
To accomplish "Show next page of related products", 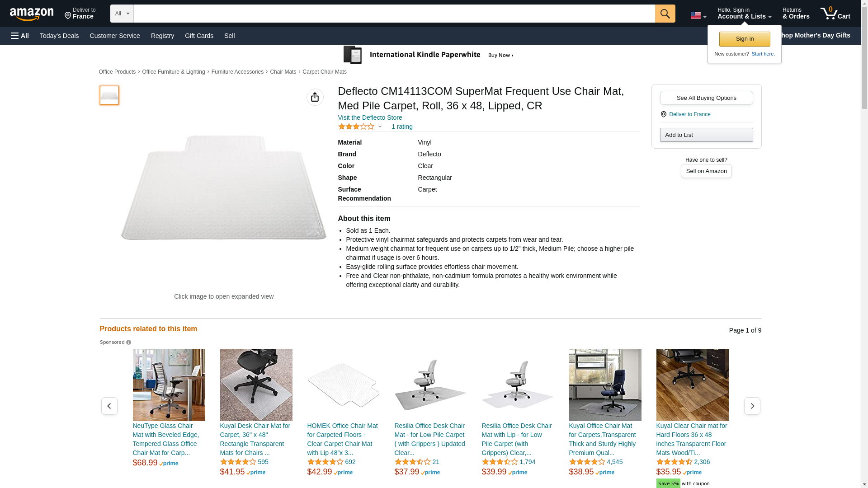I will coord(752,406).
